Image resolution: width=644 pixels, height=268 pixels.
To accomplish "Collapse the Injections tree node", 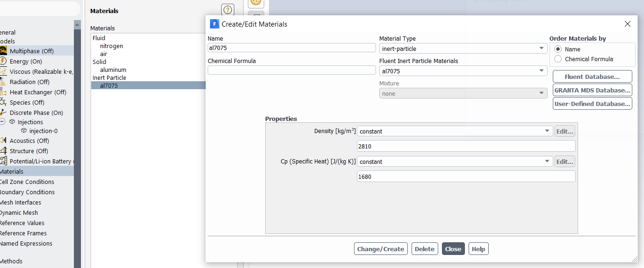I will tap(2, 122).
